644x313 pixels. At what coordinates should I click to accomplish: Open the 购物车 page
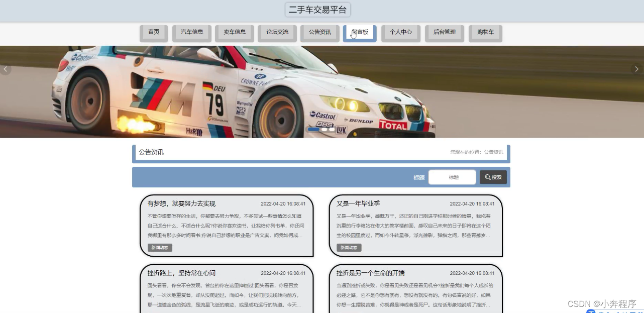485,32
